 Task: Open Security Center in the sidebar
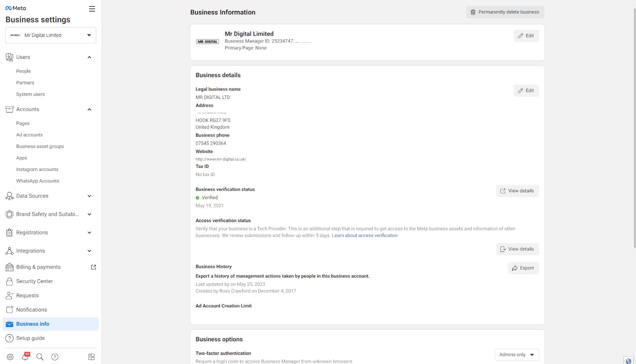coord(35,281)
